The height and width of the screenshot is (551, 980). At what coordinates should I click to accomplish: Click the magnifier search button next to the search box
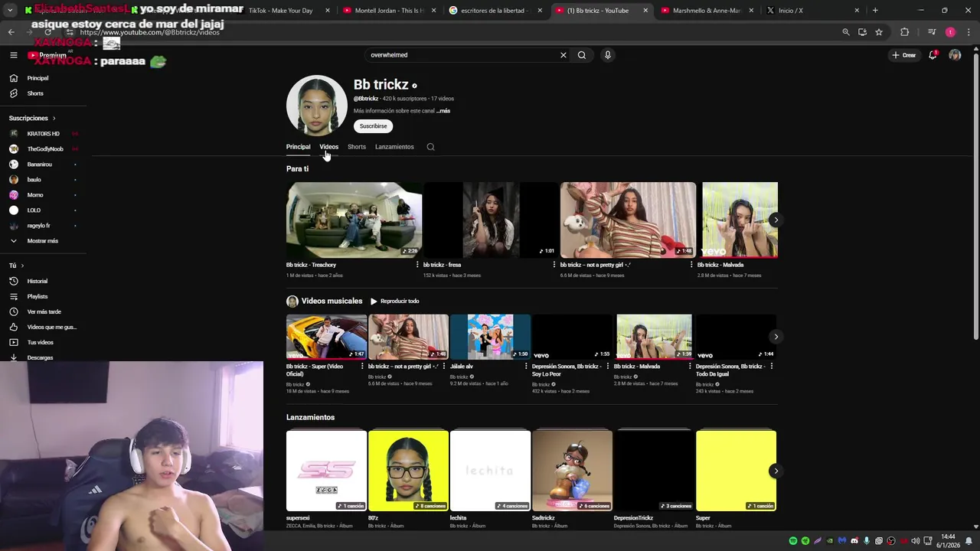pyautogui.click(x=582, y=55)
